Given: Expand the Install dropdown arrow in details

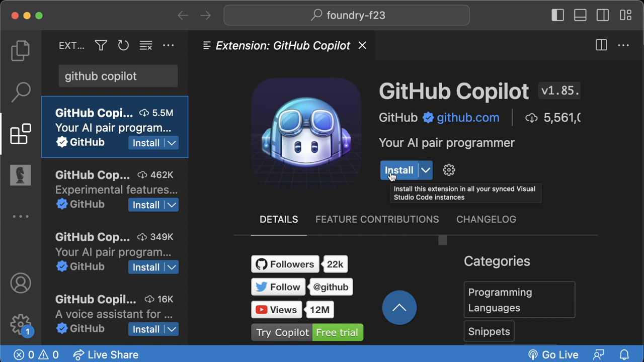Looking at the screenshot, I should tap(426, 170).
